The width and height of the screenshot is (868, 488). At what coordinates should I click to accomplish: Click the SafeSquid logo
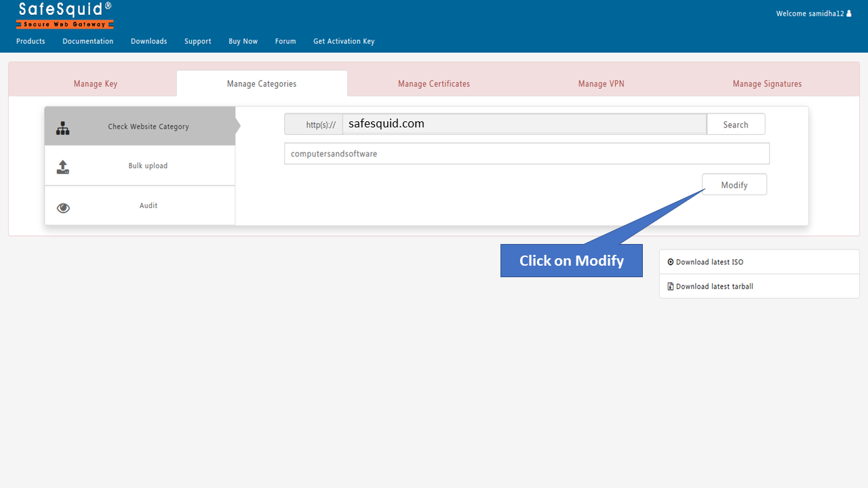[65, 15]
